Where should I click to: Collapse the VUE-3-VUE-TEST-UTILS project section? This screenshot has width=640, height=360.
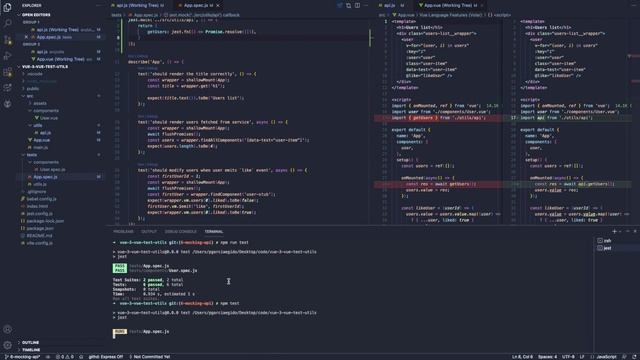(44, 67)
